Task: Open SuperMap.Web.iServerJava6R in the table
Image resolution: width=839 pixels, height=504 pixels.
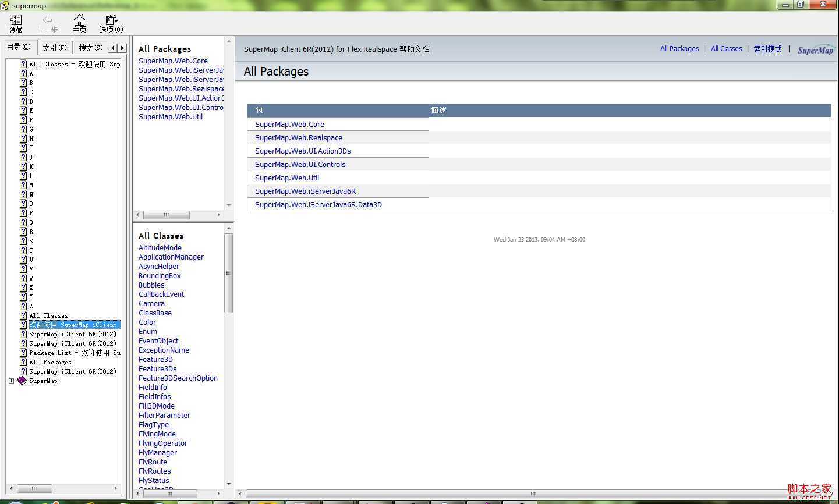Action: [x=305, y=191]
